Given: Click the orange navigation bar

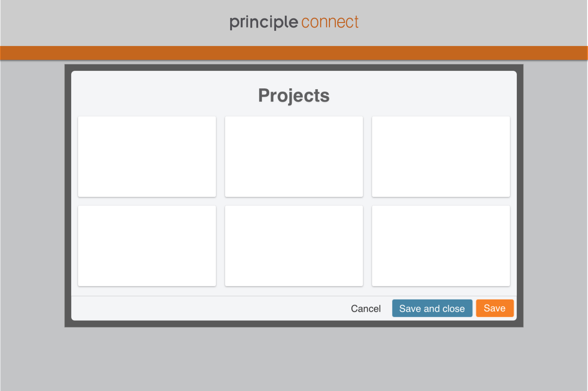Looking at the screenshot, I should (294, 53).
